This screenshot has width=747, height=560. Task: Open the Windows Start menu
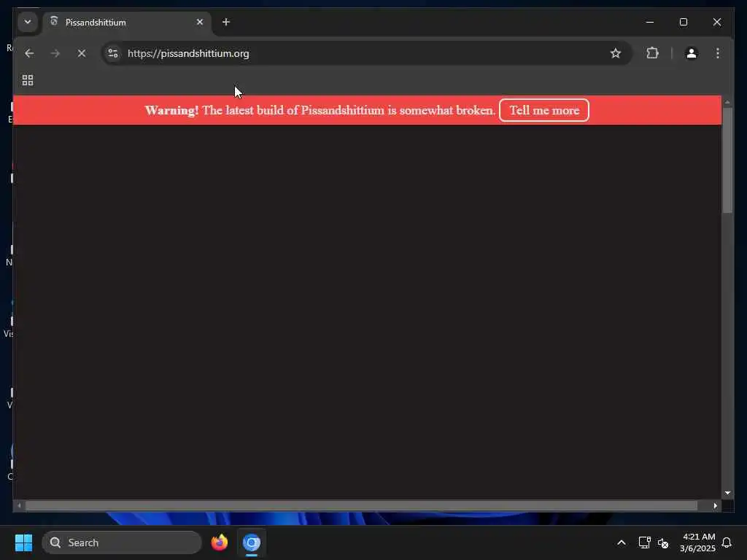[x=23, y=542]
